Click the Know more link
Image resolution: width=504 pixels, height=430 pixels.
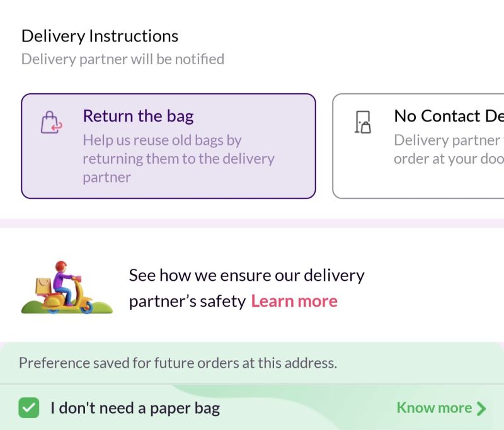click(434, 408)
